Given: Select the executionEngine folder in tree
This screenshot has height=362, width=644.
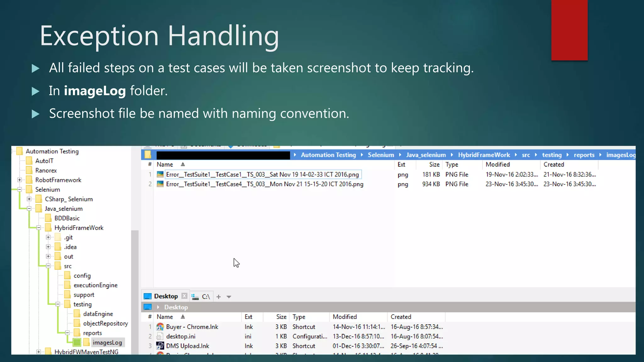Looking at the screenshot, I should point(96,285).
